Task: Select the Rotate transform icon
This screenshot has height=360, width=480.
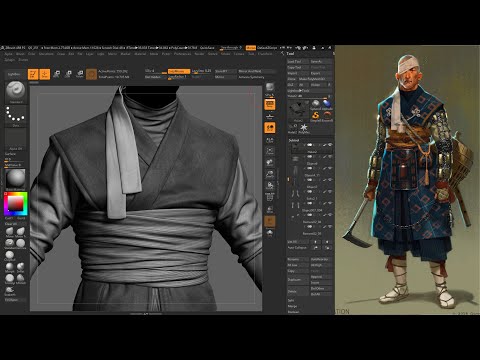Action: (80, 74)
